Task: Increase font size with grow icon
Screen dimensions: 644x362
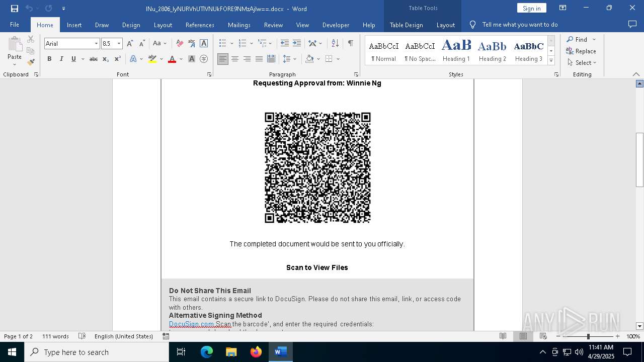Action: click(x=130, y=43)
